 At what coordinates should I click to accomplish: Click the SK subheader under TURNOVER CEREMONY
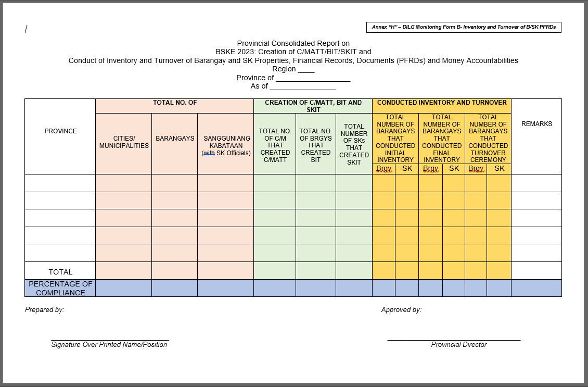pos(500,169)
